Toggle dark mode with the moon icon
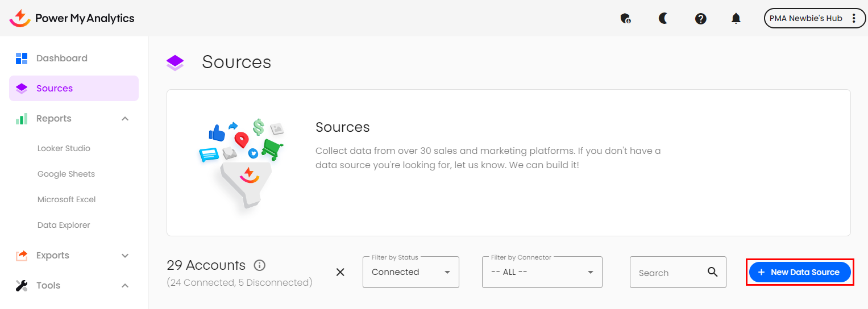The width and height of the screenshot is (868, 309). click(x=663, y=18)
